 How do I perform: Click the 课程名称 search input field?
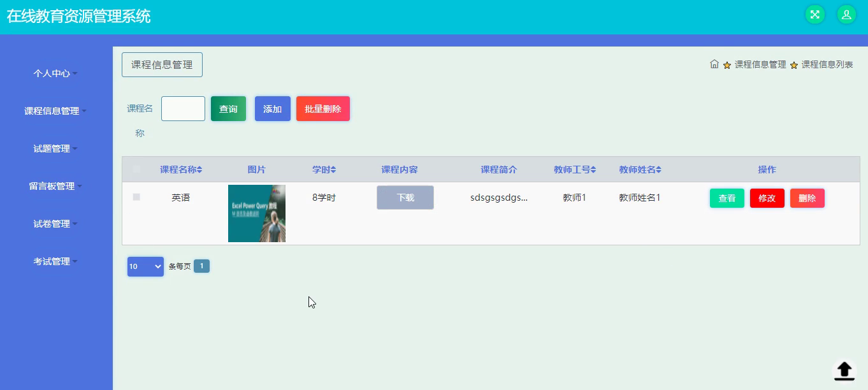pyautogui.click(x=183, y=109)
